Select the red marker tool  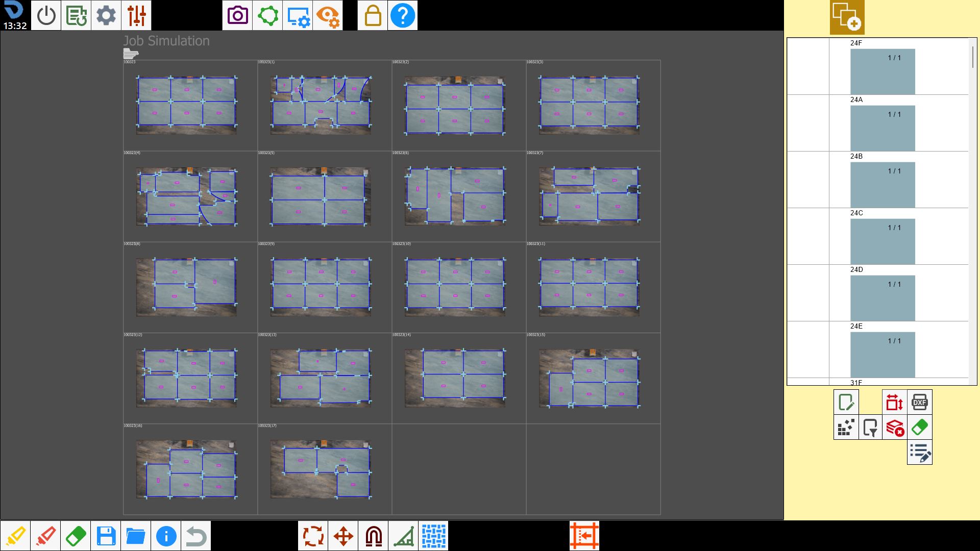point(45,536)
